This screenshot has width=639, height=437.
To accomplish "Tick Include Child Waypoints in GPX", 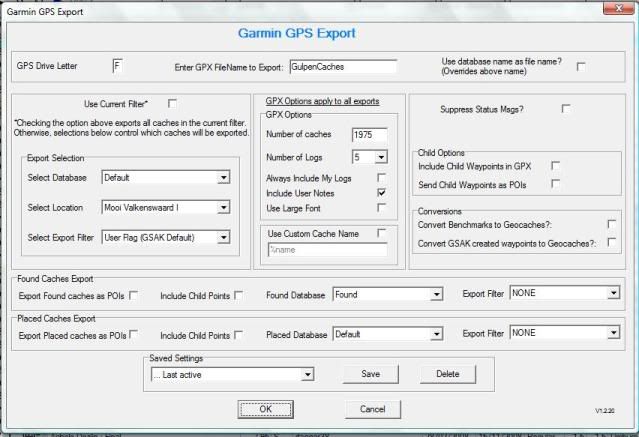I will [555, 167].
